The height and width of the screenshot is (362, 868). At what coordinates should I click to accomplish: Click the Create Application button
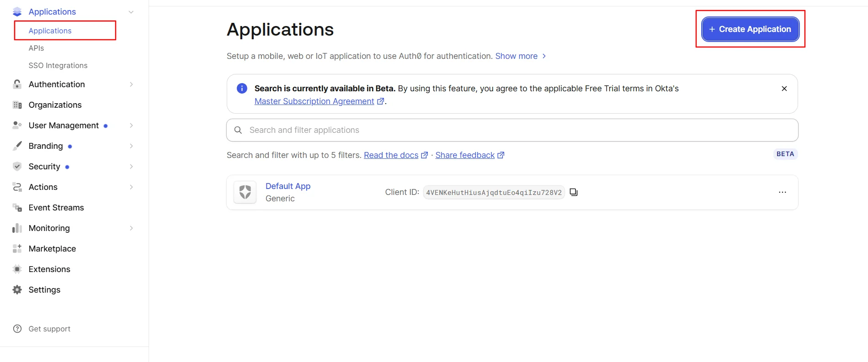point(751,29)
